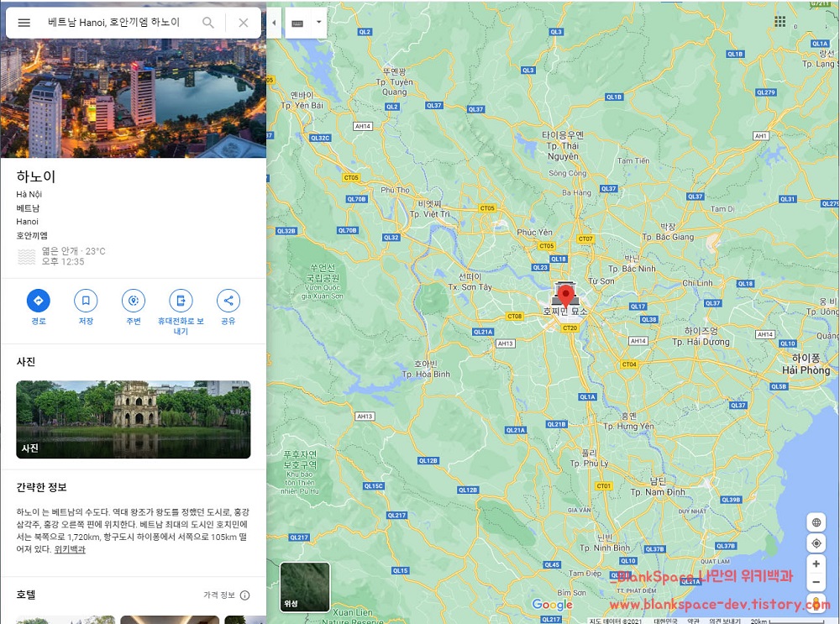Collapse the side panel arrow

274,23
